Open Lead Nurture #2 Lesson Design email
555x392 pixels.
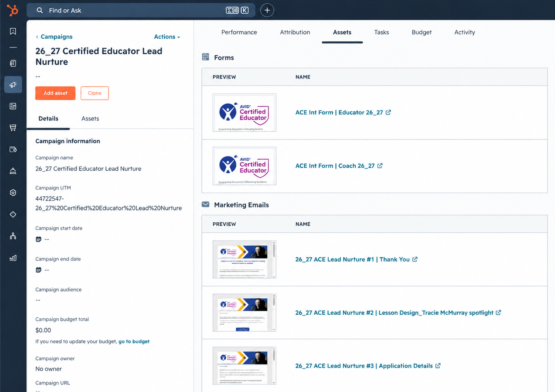[394, 312]
